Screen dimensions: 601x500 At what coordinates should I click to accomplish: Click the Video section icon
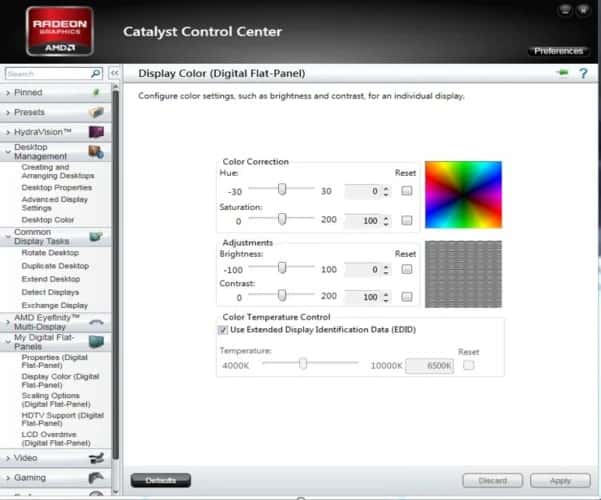[96, 458]
